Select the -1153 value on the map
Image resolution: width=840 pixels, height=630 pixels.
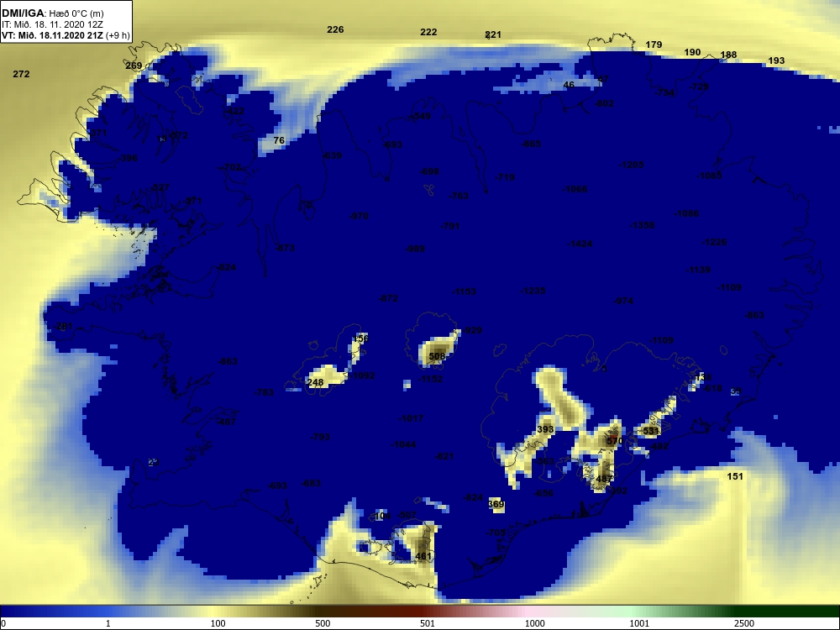pos(464,291)
